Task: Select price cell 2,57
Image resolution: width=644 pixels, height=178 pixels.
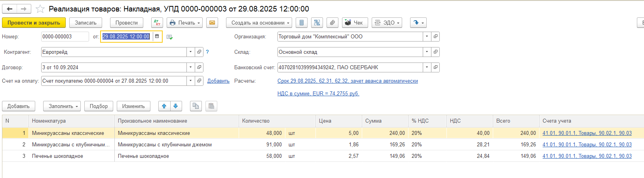Action: 339,156
